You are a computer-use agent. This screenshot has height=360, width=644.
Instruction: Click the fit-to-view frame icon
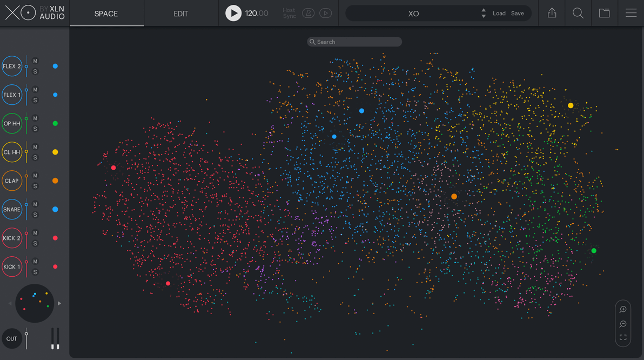click(x=622, y=337)
